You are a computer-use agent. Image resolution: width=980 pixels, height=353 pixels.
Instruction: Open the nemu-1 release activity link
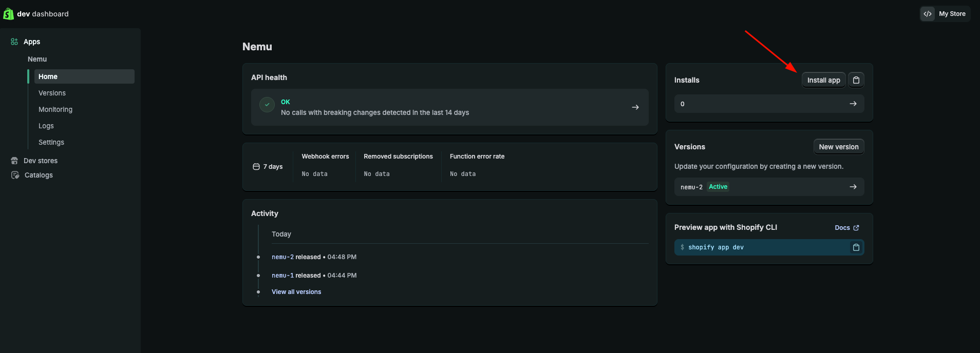(282, 276)
